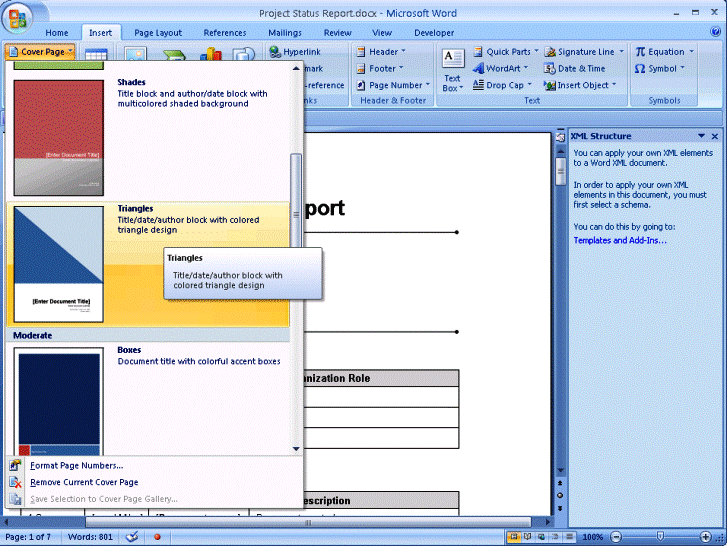Click the Equation dropdown arrow
This screenshot has height=546, width=727.
tap(691, 51)
